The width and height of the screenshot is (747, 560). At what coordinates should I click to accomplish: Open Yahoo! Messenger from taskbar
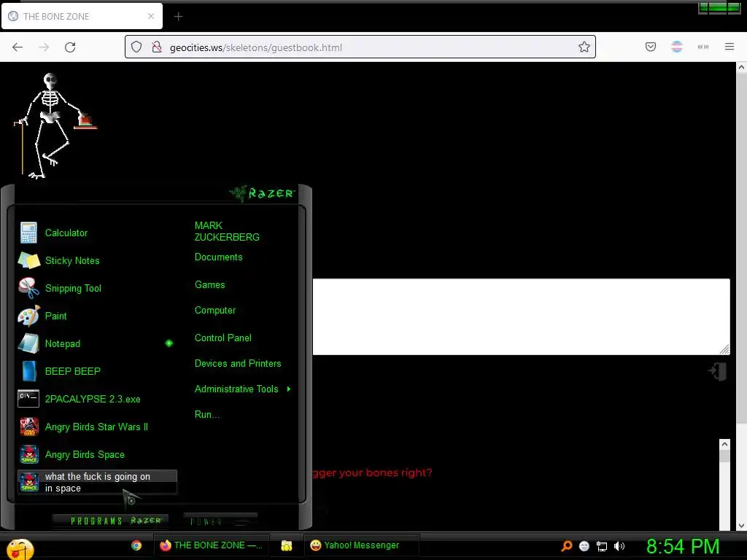pyautogui.click(x=361, y=545)
